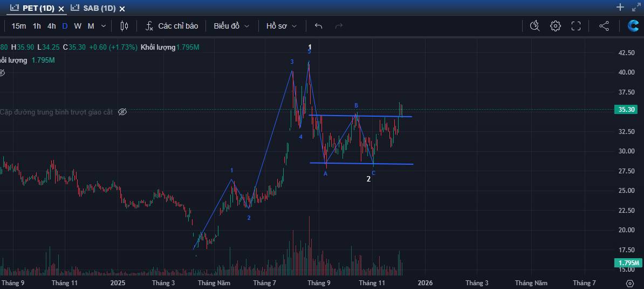Show the hidden moving average crossover indicator
The width and height of the screenshot is (644, 289).
pyautogui.click(x=122, y=112)
